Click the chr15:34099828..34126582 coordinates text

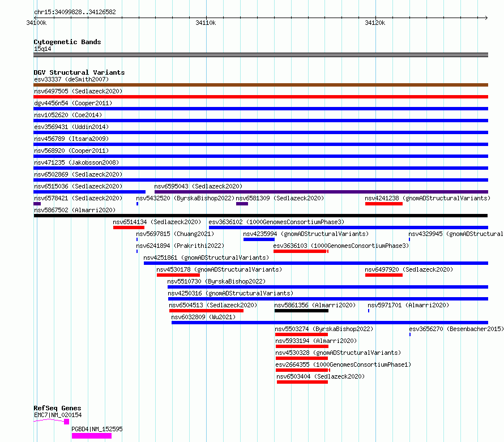tap(75, 12)
